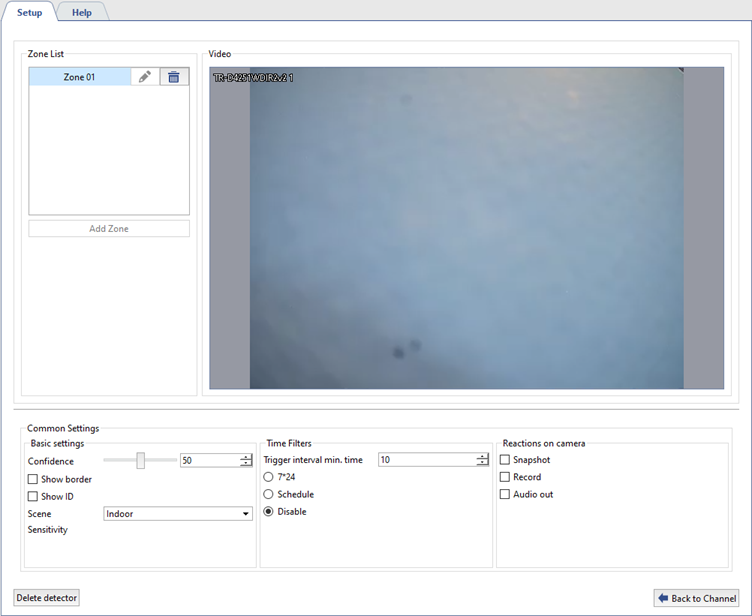Image resolution: width=752 pixels, height=616 pixels.
Task: Tick the Snapshot reaction checkbox
Action: (x=505, y=460)
